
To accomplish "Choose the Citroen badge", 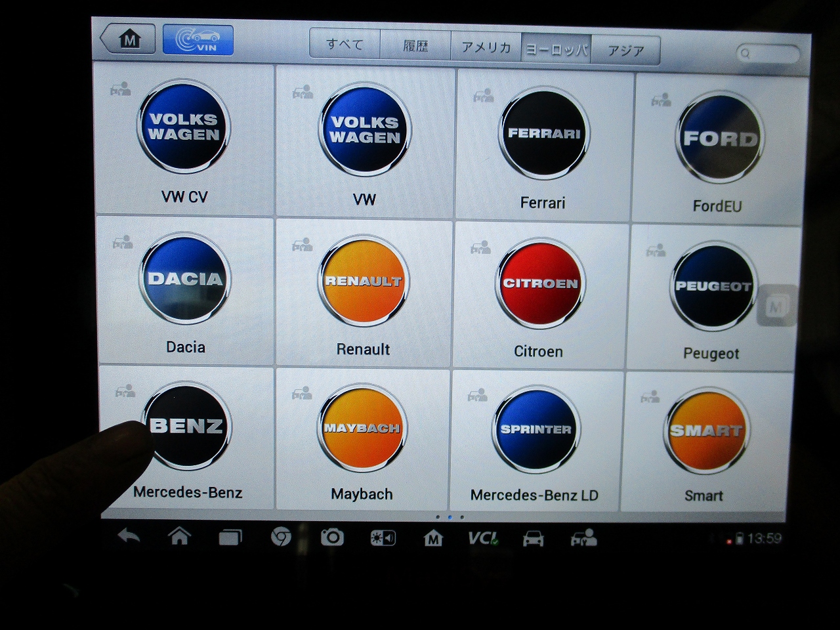I will click(540, 283).
